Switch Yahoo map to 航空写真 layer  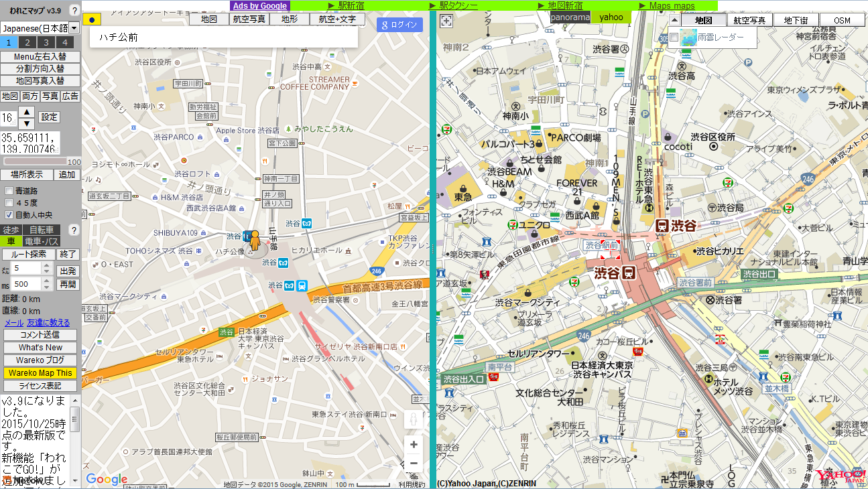click(x=749, y=20)
